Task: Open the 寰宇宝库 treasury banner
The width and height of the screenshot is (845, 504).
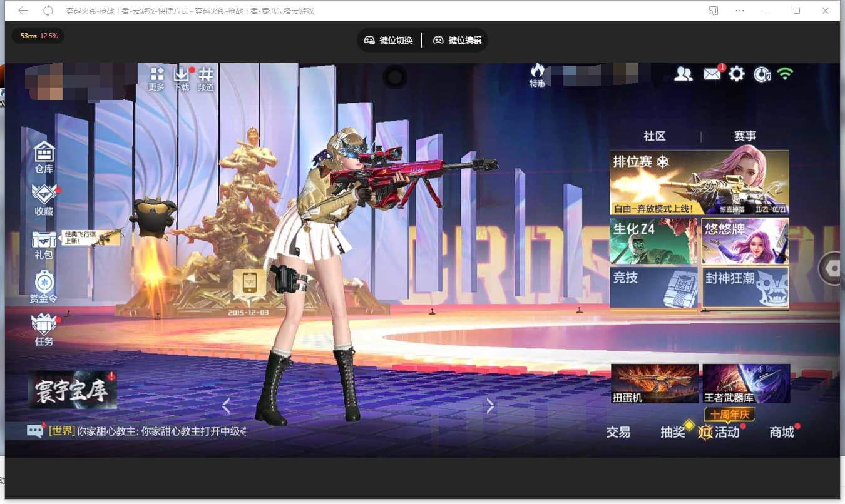Action: pos(73,390)
